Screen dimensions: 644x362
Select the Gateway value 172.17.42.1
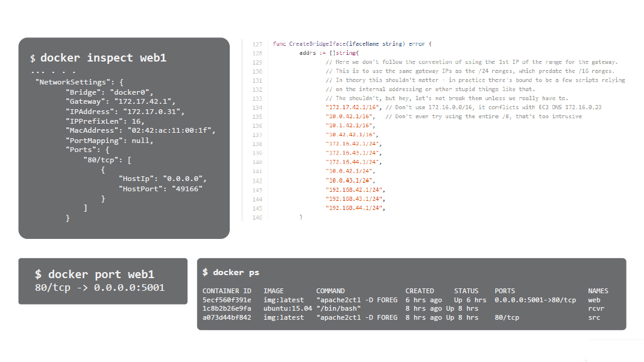(145, 102)
